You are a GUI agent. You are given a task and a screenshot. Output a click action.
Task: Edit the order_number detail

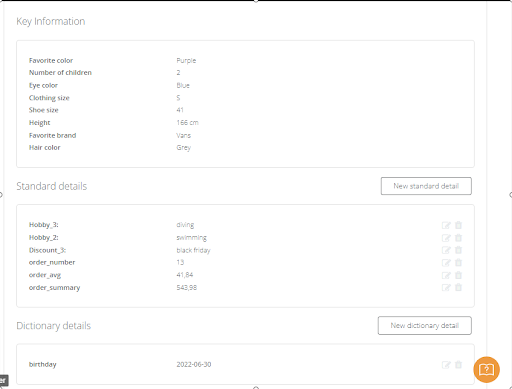coord(446,263)
